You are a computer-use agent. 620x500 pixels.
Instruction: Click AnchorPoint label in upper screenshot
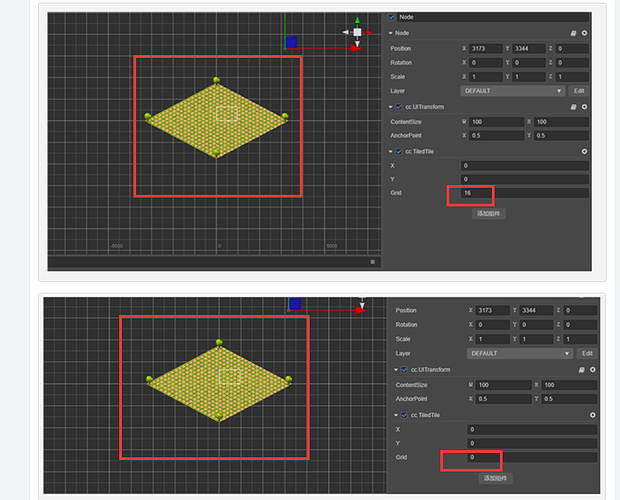tap(406, 136)
